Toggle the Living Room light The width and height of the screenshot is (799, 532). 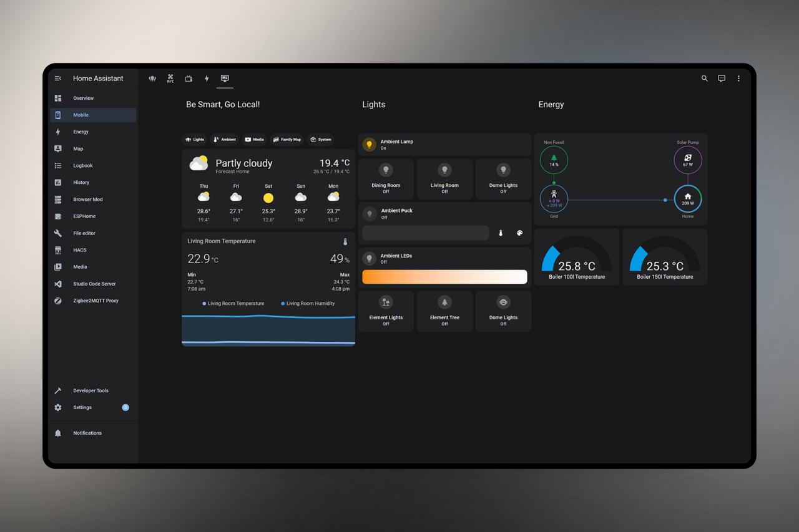click(x=444, y=179)
